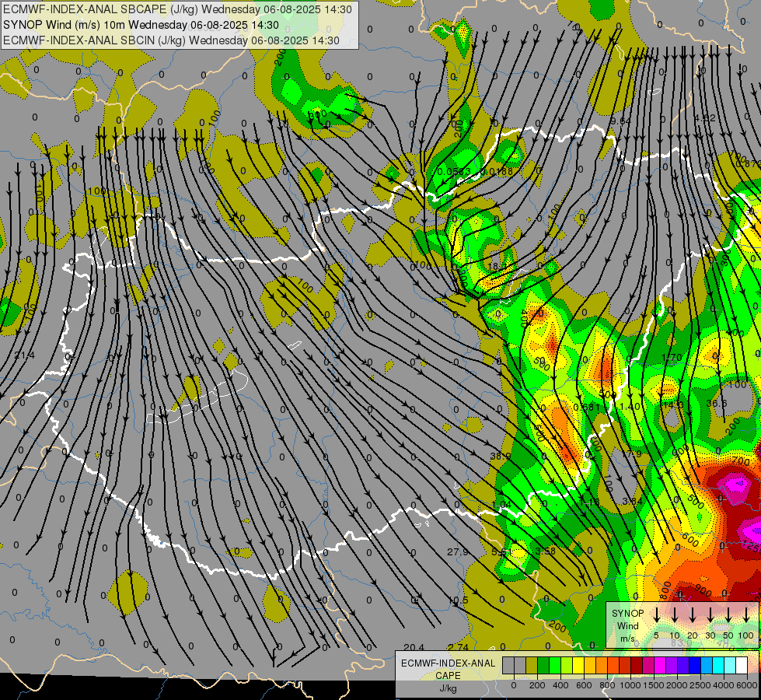Click the 9.64 value on map
The width and height of the screenshot is (761, 700).
[621, 121]
